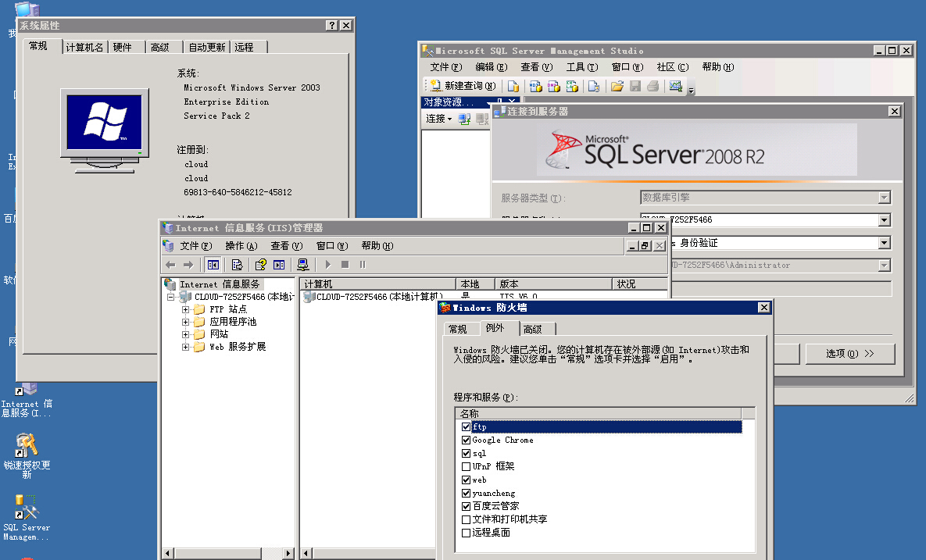
Task: Open the server name dropdown in connect dialog
Action: coord(884,220)
